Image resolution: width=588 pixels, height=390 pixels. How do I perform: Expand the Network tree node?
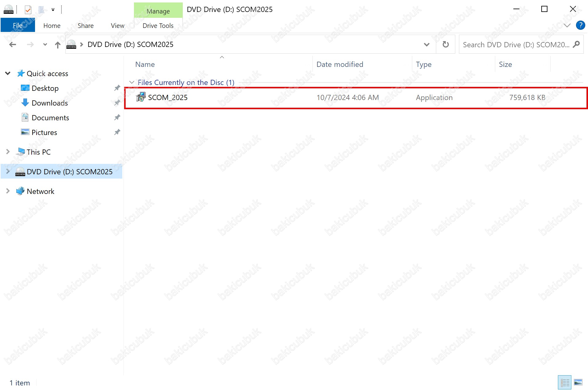coord(8,191)
